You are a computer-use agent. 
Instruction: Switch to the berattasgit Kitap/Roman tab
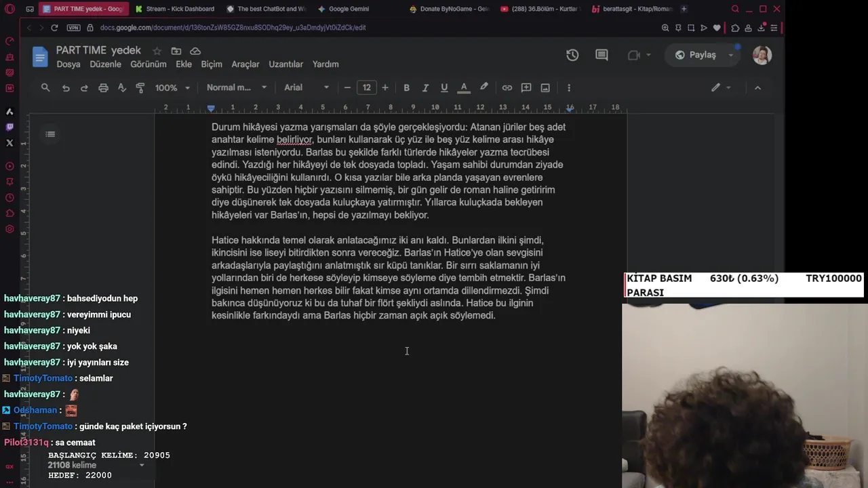point(632,9)
